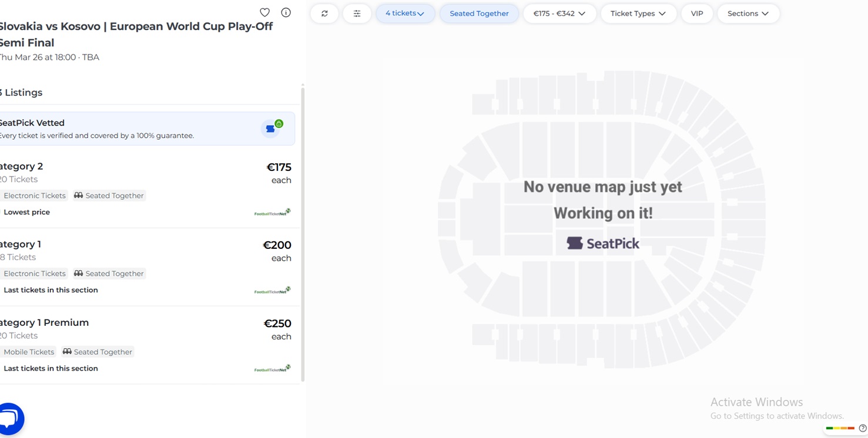Choose the Category 1 Premium €250 listing

147,345
